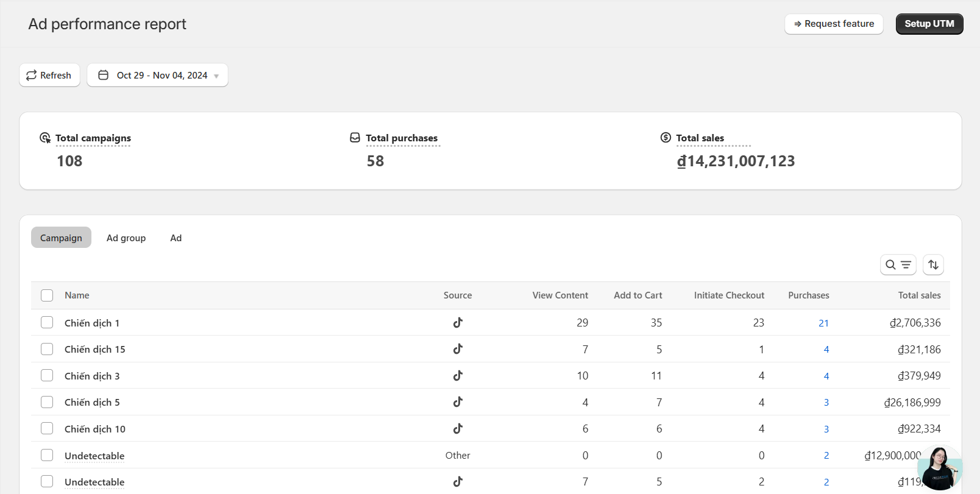This screenshot has height=494, width=980.
Task: Open the sort order icon button
Action: coord(933,265)
